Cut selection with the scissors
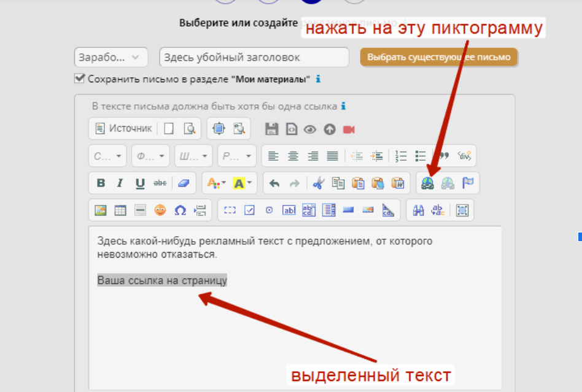The image size is (582, 392). [x=319, y=183]
